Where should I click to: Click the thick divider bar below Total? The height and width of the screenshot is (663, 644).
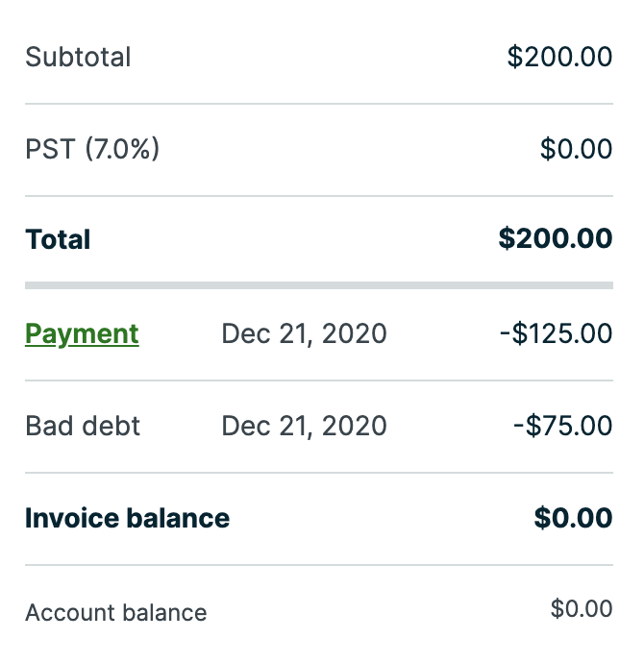(318, 285)
